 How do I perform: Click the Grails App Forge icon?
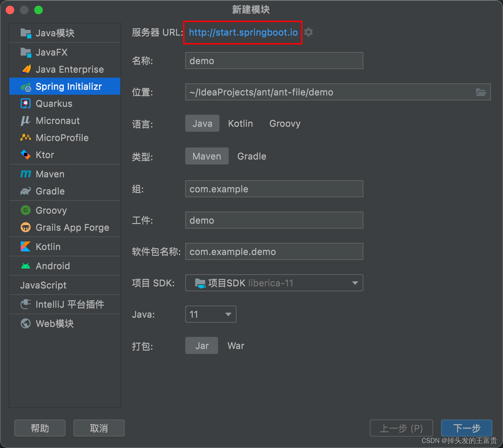[26, 227]
